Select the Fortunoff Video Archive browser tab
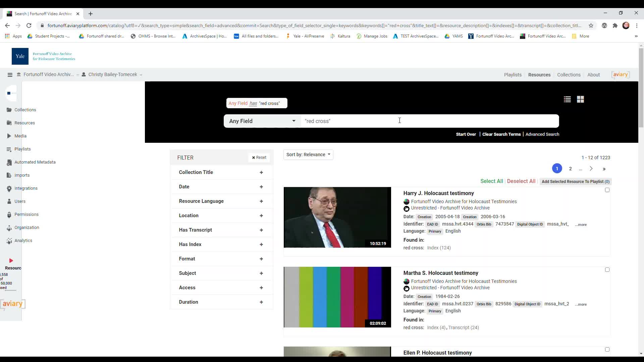 44,14
